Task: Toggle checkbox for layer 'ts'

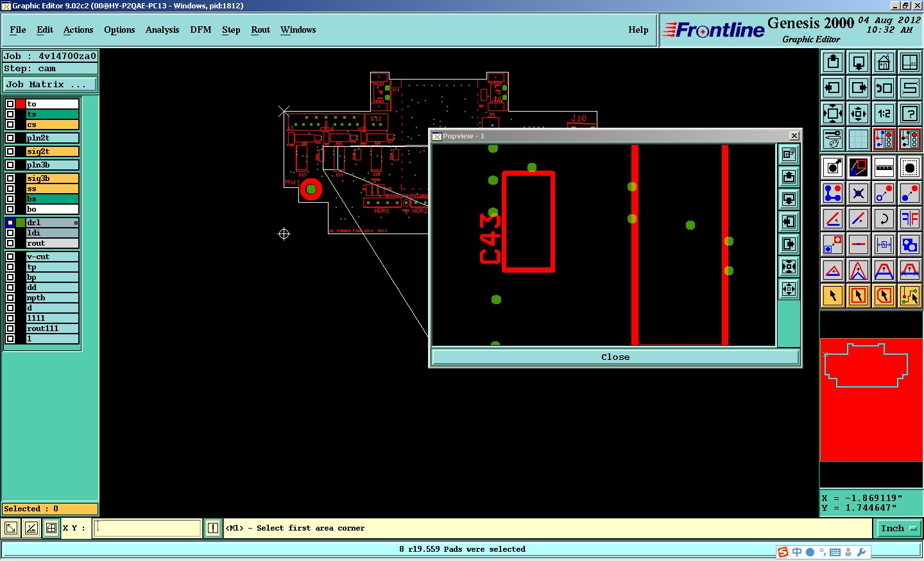Action: pyautogui.click(x=10, y=114)
